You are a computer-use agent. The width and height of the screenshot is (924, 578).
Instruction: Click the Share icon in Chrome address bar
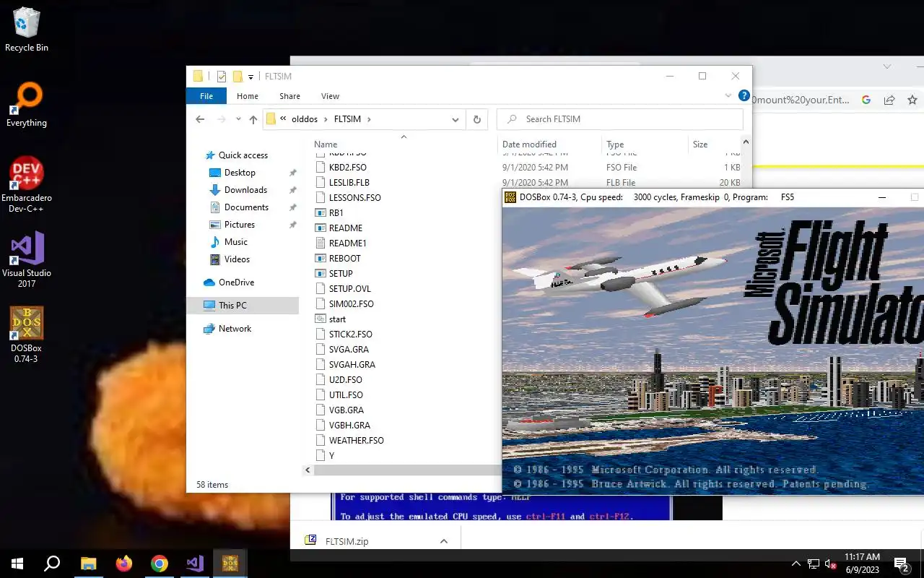click(889, 100)
